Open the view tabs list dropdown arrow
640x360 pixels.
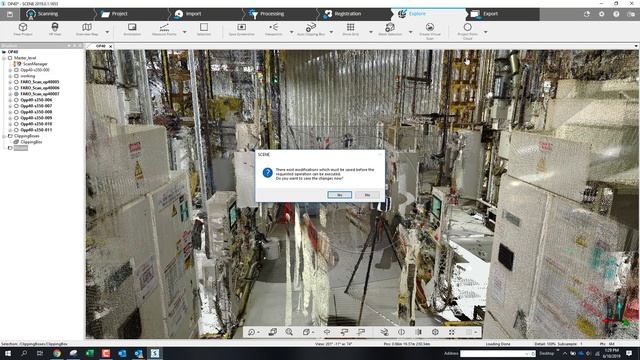click(636, 46)
